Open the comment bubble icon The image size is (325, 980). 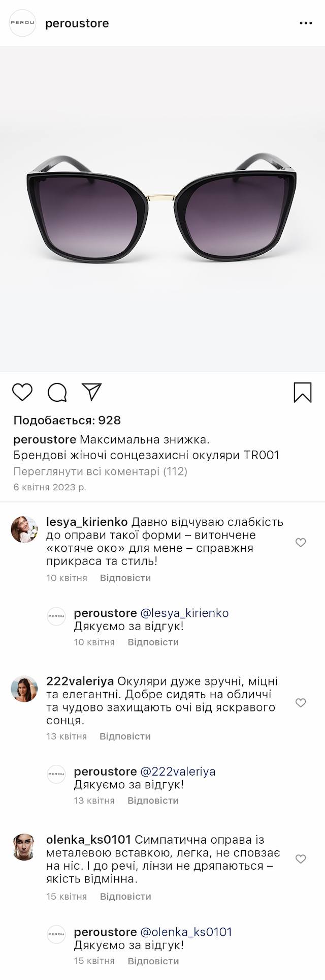pyautogui.click(x=57, y=392)
